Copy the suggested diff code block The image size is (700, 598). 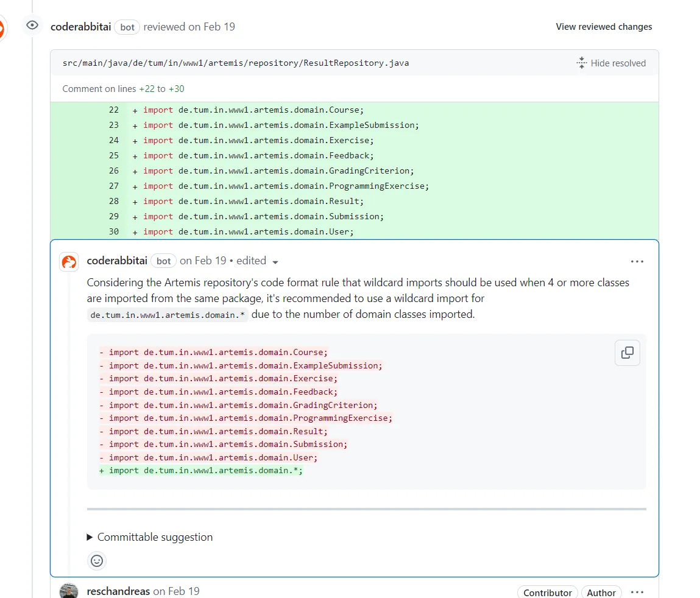click(628, 353)
